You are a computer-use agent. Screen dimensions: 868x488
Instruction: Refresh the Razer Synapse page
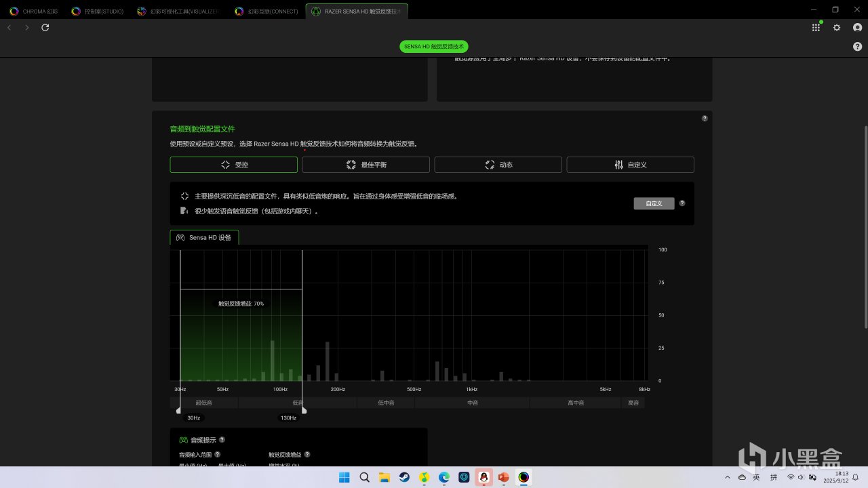click(45, 28)
